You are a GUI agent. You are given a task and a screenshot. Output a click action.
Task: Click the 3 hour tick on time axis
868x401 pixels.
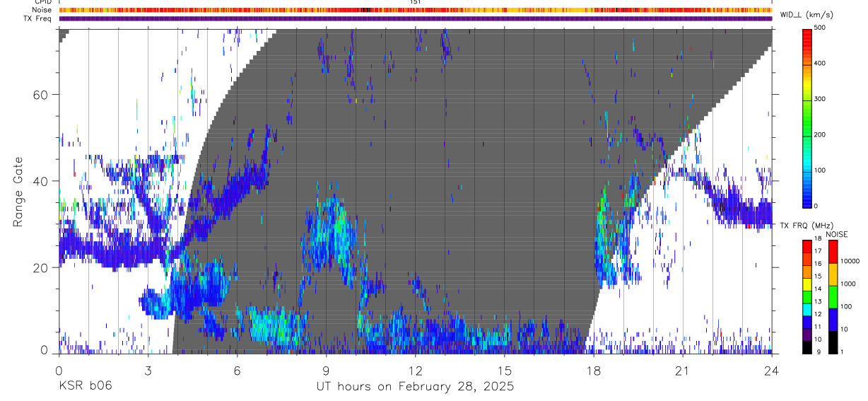point(148,370)
